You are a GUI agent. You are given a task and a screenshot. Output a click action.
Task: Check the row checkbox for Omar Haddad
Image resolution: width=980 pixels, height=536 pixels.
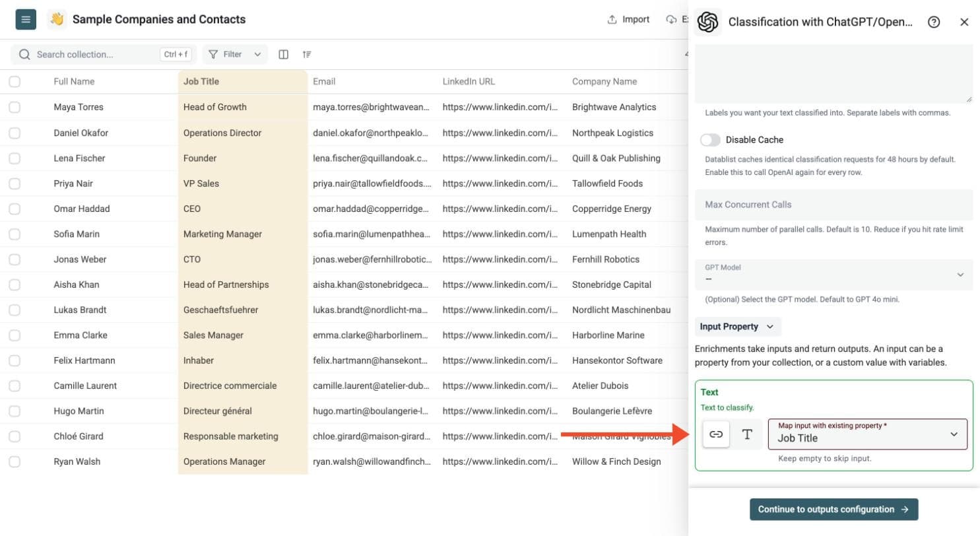click(15, 209)
